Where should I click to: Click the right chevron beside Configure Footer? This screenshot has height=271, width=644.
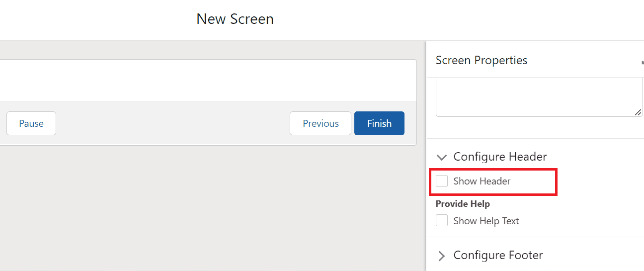[x=441, y=256]
